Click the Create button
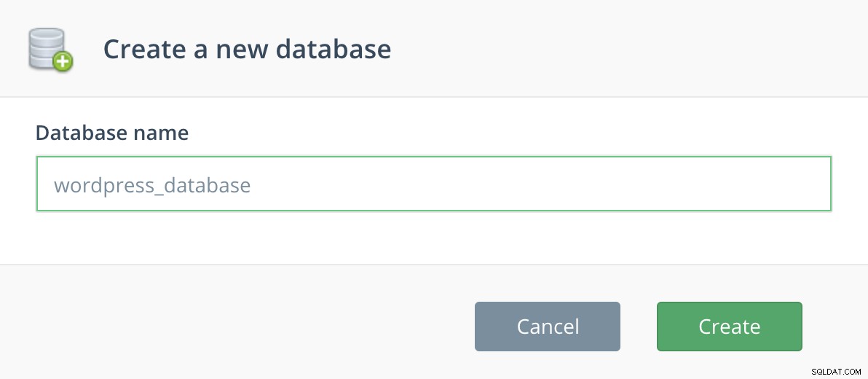 [x=729, y=327]
